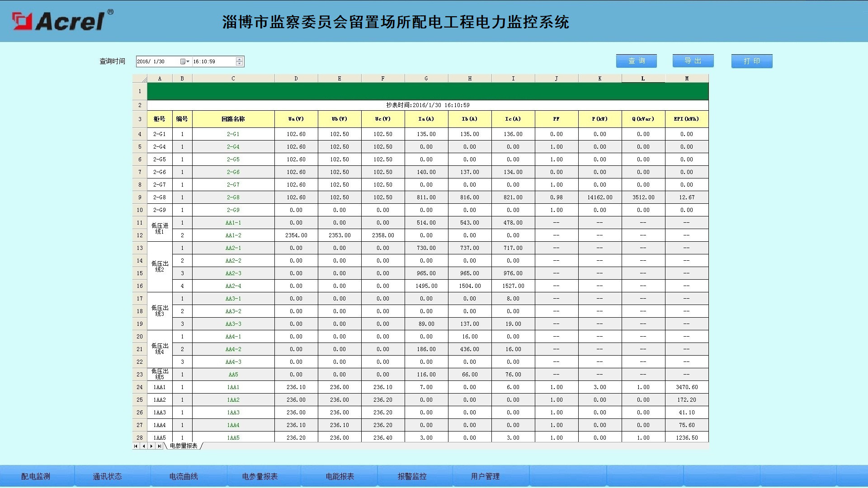
Task: Switch to 电流曲线 page
Action: pos(184,476)
